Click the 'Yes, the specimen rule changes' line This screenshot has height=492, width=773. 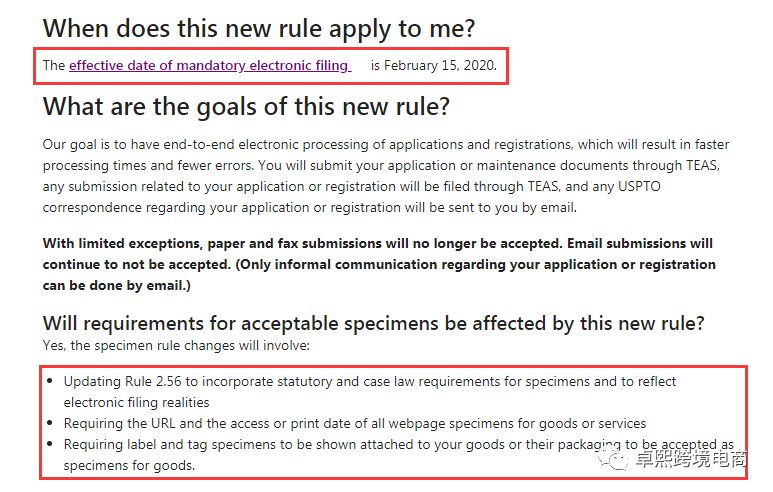[176, 345]
